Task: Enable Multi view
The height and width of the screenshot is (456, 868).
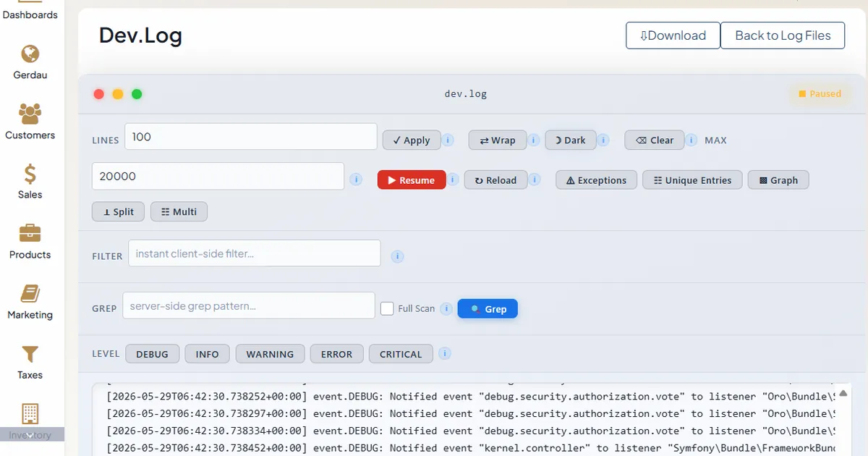Action: coord(179,211)
